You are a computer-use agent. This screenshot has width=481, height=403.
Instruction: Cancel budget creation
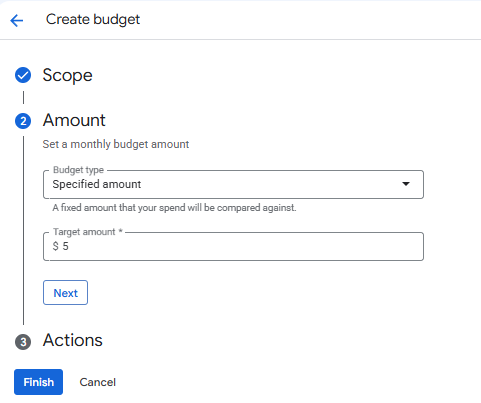pos(98,382)
